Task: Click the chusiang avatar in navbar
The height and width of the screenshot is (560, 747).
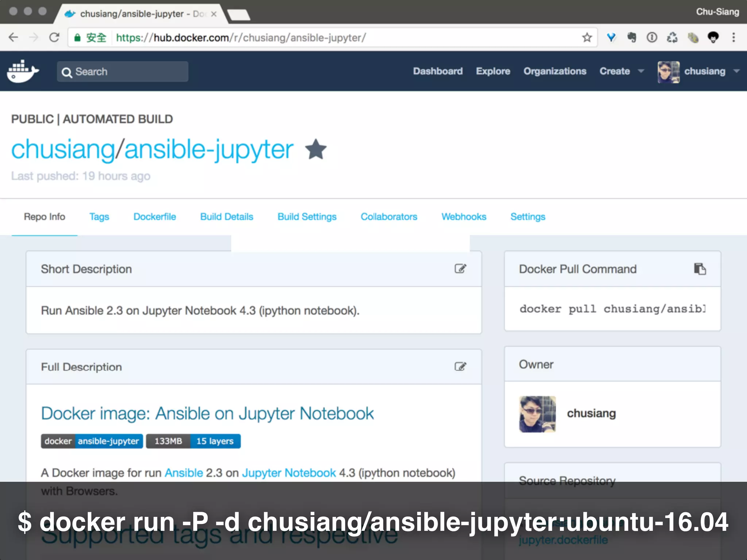Action: (669, 72)
